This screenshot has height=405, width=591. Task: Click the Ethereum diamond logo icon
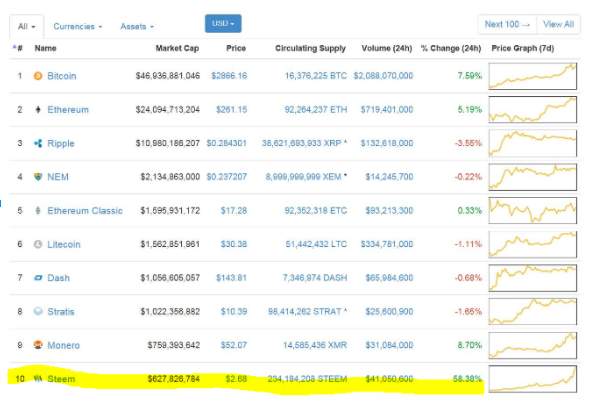tap(38, 110)
